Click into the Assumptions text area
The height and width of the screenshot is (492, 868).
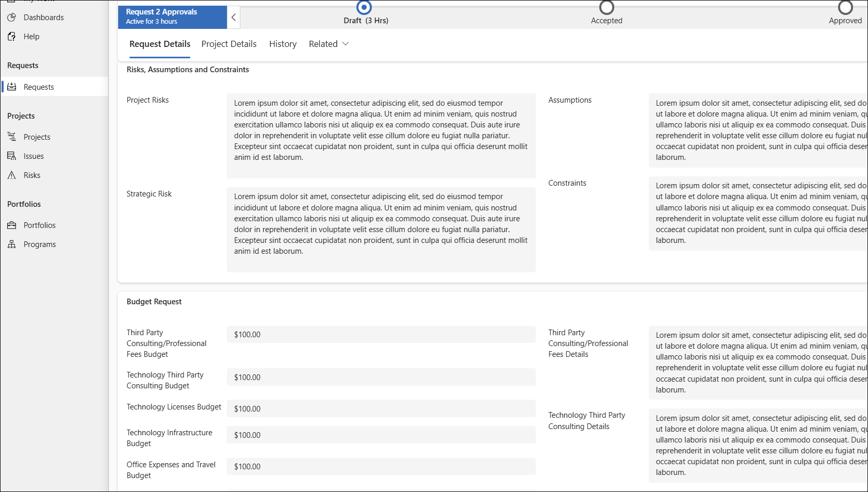pyautogui.click(x=758, y=130)
